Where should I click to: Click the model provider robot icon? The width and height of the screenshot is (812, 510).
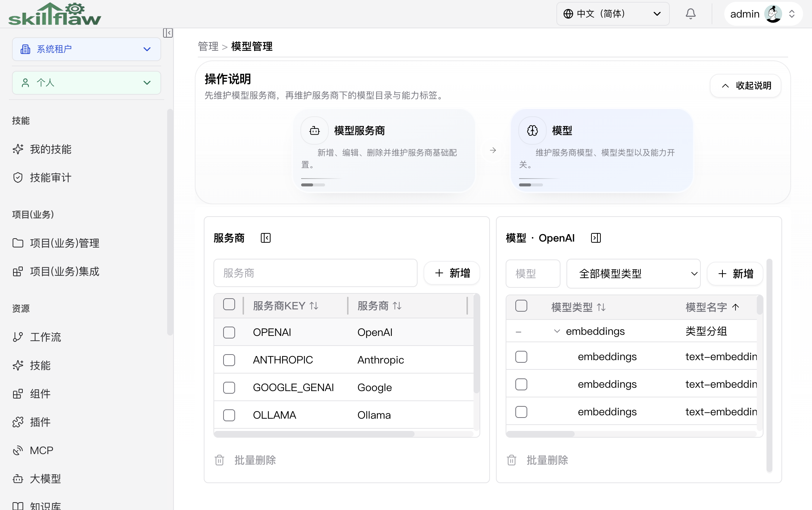coord(315,130)
